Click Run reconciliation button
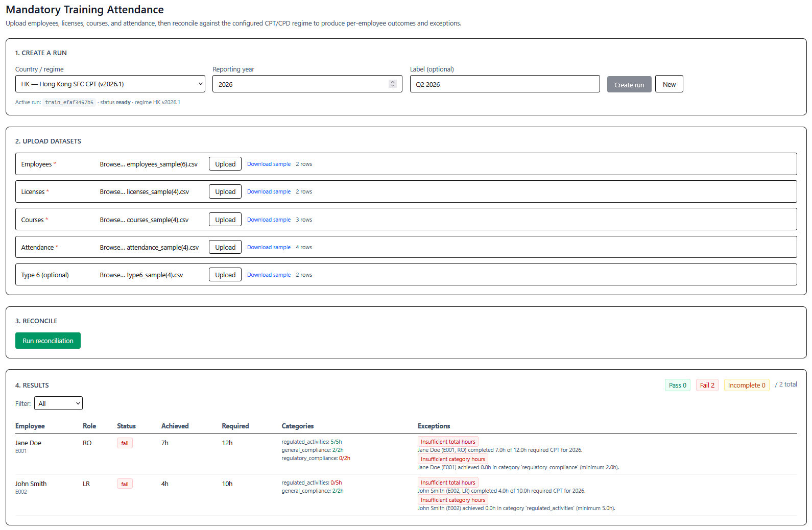812x530 pixels. point(48,341)
